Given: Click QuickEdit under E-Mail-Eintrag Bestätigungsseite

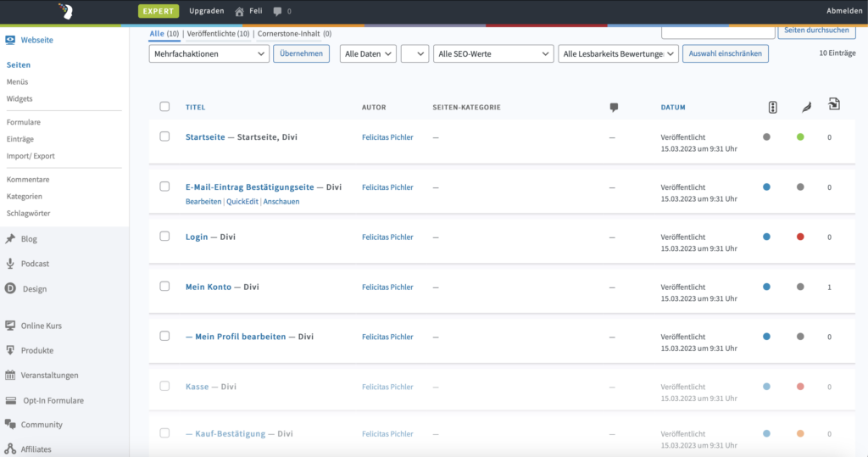Looking at the screenshot, I should pos(242,202).
